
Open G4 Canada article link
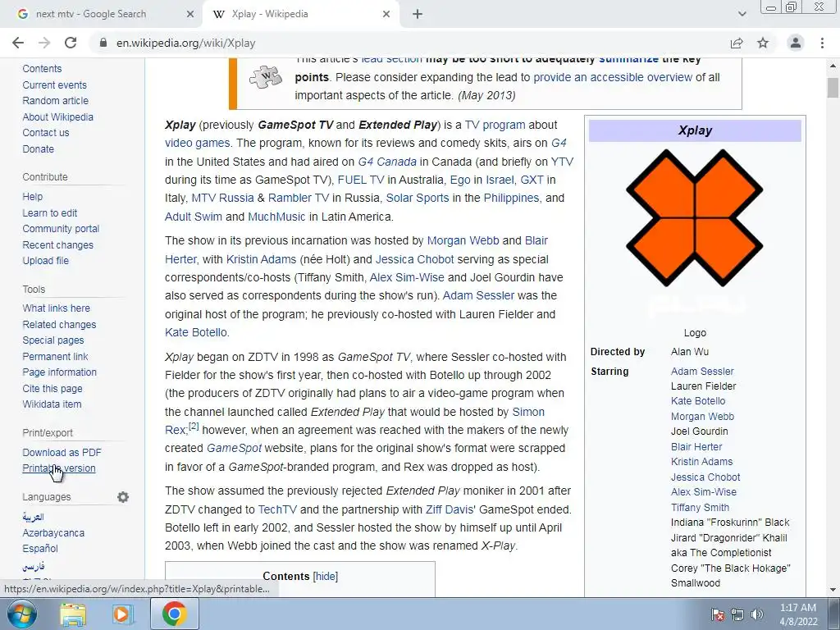click(387, 162)
